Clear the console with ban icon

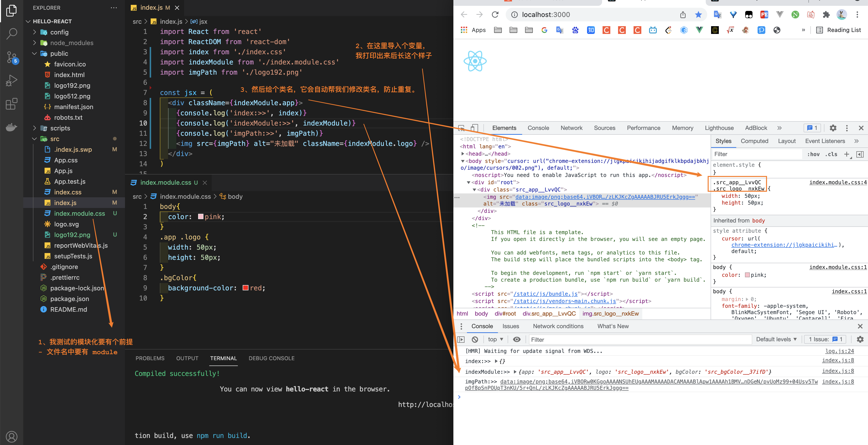(475, 340)
